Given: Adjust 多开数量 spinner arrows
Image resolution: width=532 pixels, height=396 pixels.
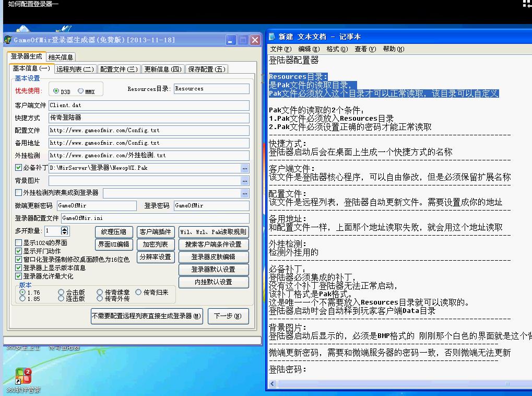Looking at the screenshot, I should coord(64,231).
